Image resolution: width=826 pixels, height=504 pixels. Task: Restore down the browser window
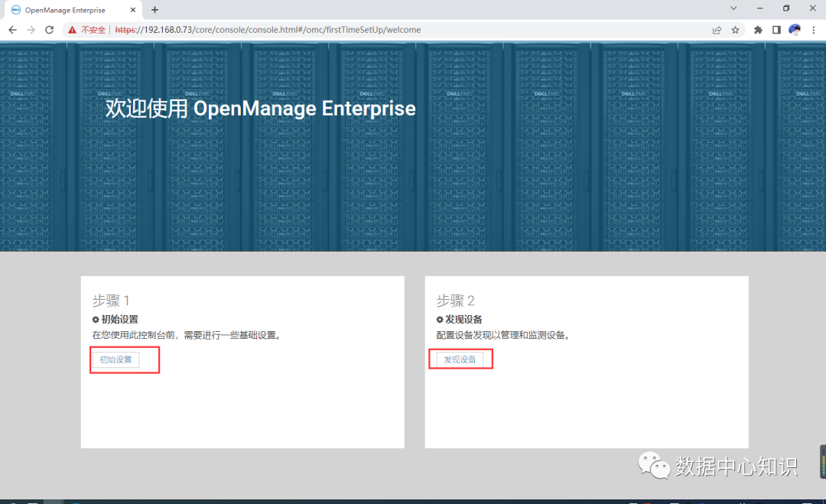click(x=786, y=8)
